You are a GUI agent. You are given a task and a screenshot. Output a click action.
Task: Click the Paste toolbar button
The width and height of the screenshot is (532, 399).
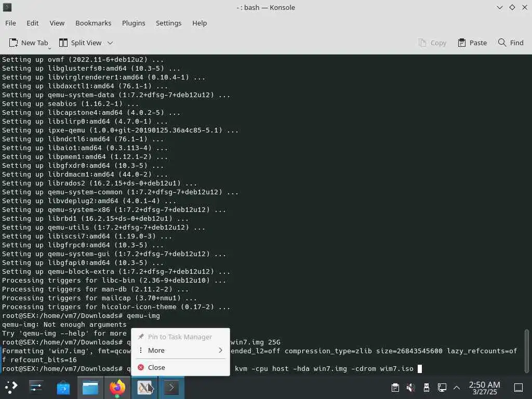click(472, 43)
